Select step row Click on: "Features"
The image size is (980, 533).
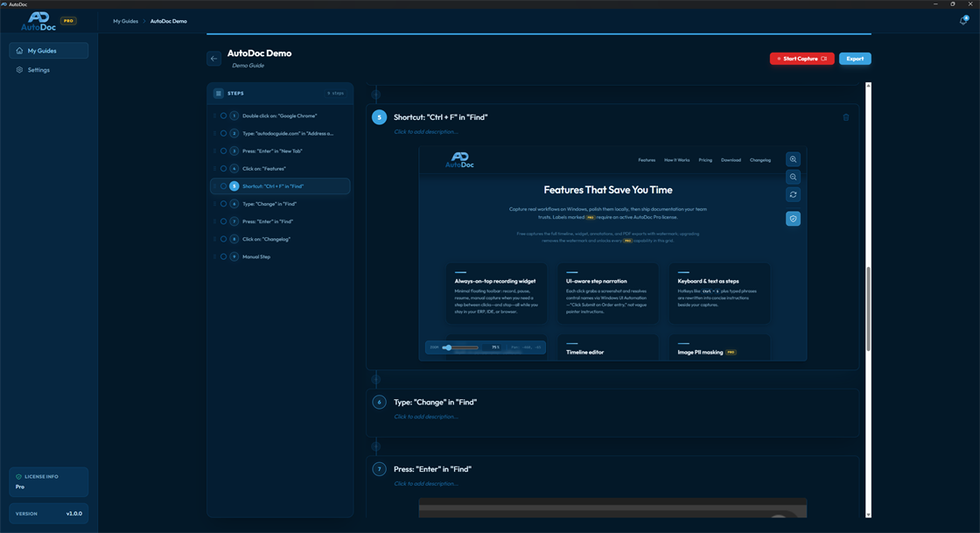(x=280, y=169)
